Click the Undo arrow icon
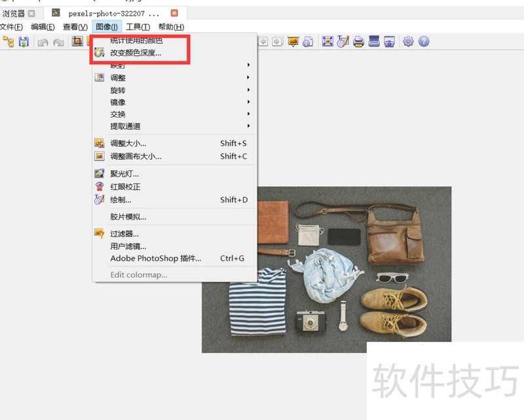This screenshot has height=420, width=524. tap(42, 42)
